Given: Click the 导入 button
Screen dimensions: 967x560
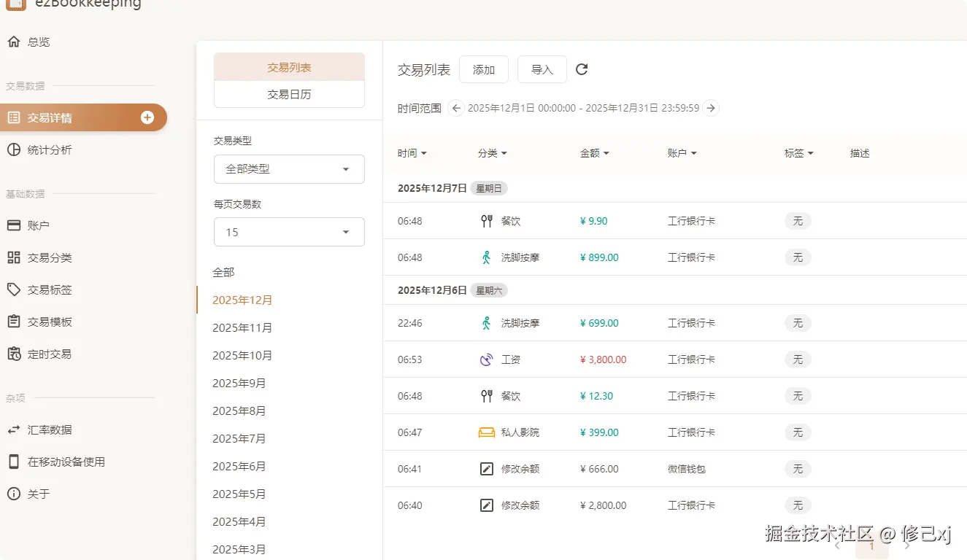Looking at the screenshot, I should tap(542, 69).
